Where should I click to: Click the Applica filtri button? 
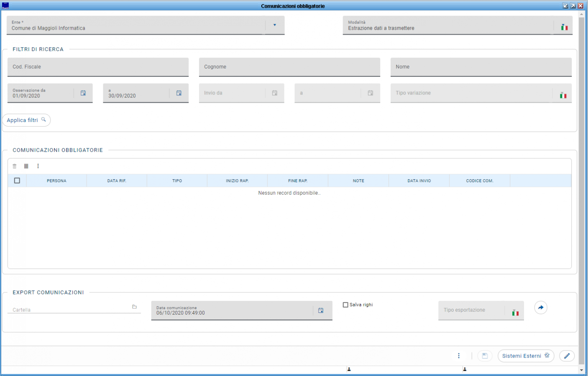(x=26, y=120)
